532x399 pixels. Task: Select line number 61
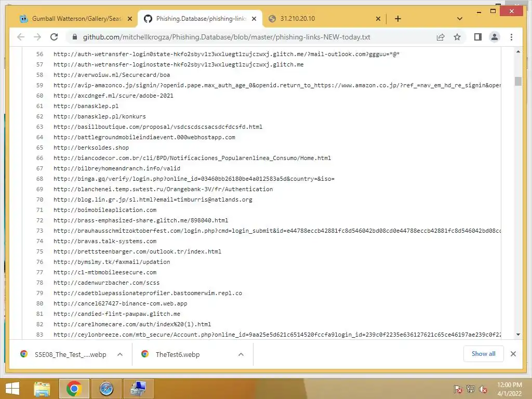coord(39,106)
